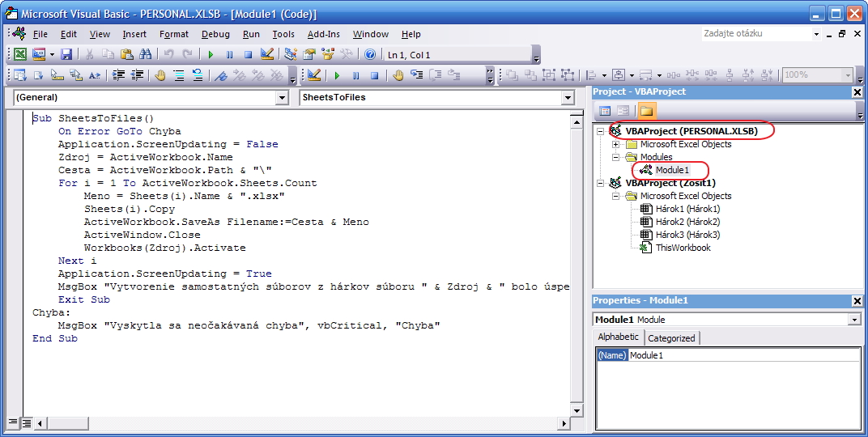Click View Code in Project panel

605,111
